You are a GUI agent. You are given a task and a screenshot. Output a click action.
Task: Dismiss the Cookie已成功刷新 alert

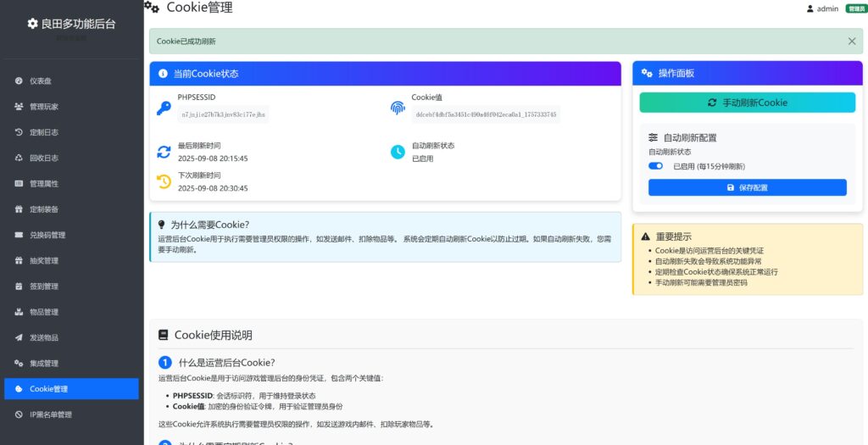tap(852, 41)
